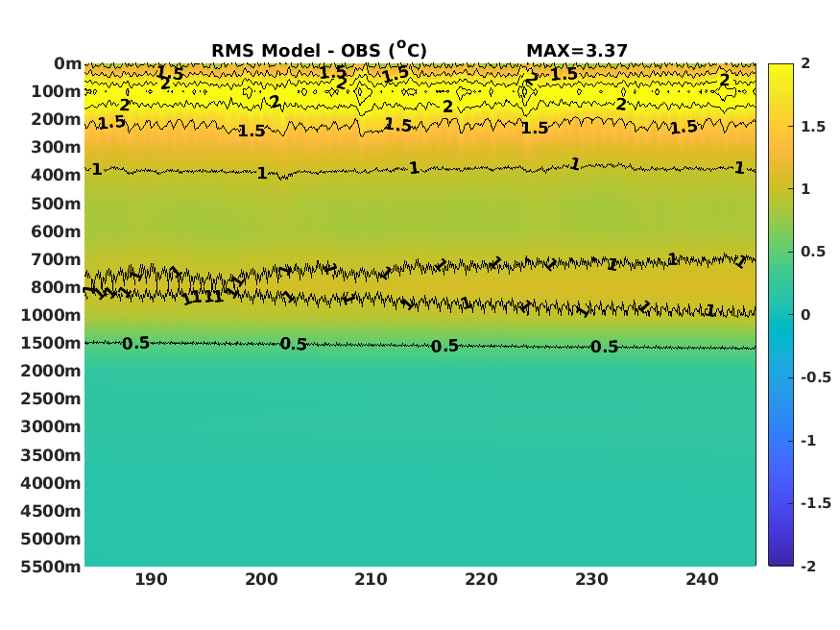
Task: Click the '220' x-axis tick label
Action: (x=481, y=580)
